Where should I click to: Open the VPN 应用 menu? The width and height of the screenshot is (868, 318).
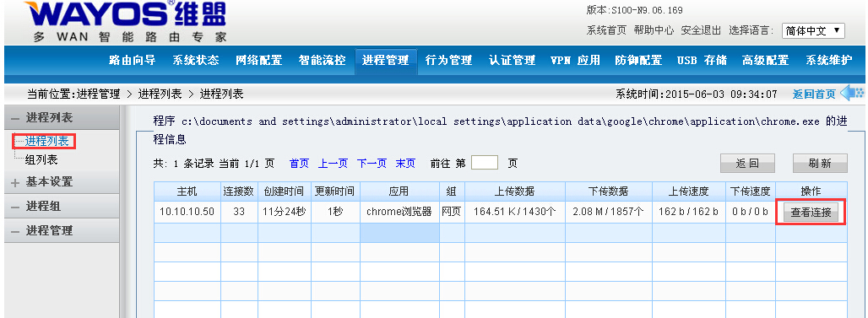[x=575, y=60]
